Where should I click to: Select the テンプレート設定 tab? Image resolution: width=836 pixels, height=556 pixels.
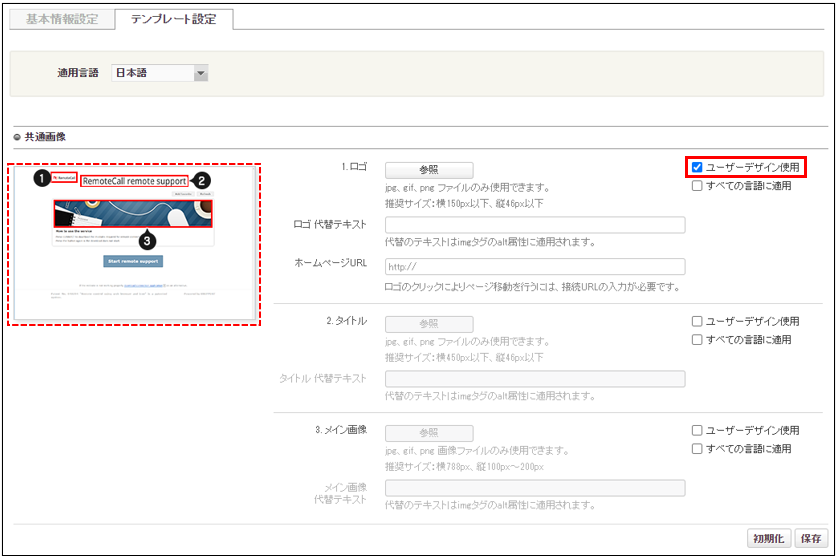pyautogui.click(x=174, y=19)
